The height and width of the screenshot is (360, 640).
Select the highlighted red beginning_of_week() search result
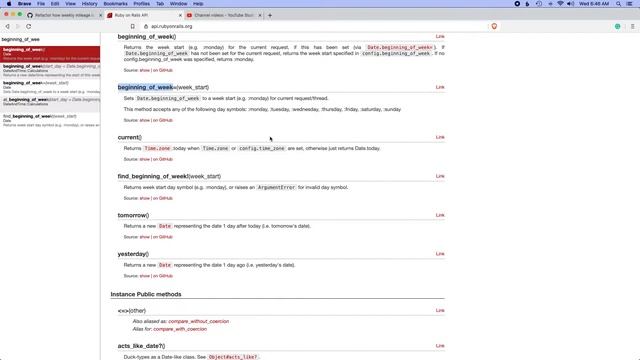pos(50,54)
